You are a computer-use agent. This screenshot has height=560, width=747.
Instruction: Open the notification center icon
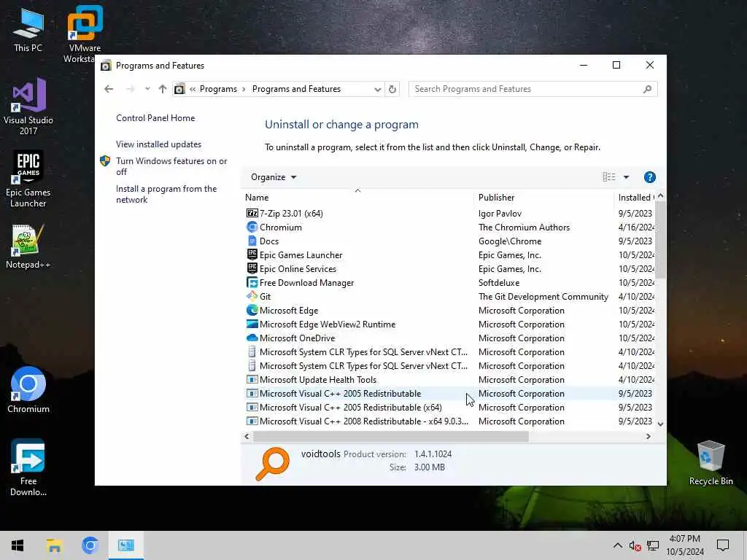723,545
